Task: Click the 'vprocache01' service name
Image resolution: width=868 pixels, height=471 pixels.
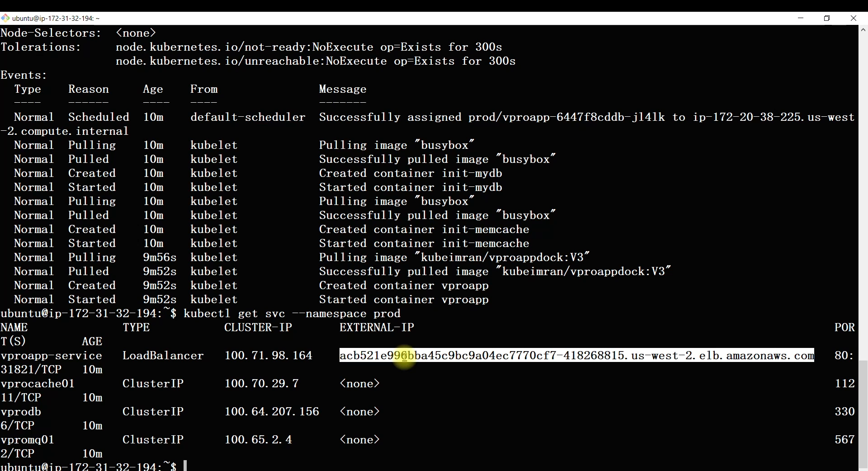Action: click(38, 384)
